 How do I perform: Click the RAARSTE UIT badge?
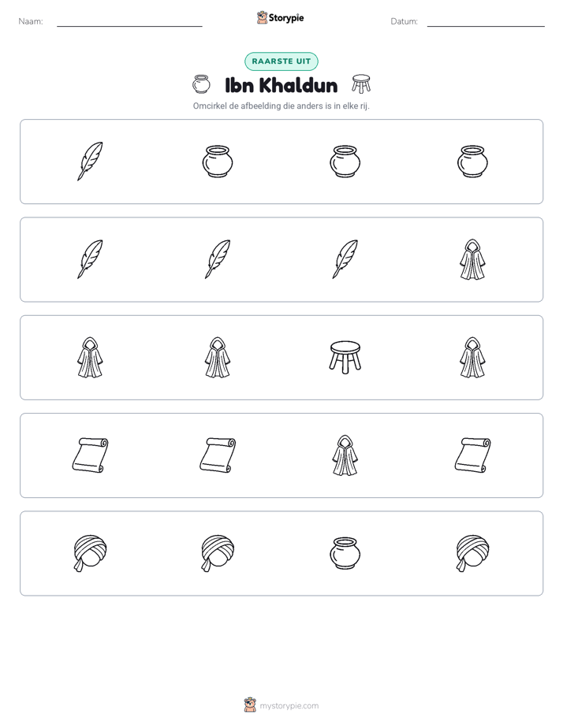click(281, 61)
